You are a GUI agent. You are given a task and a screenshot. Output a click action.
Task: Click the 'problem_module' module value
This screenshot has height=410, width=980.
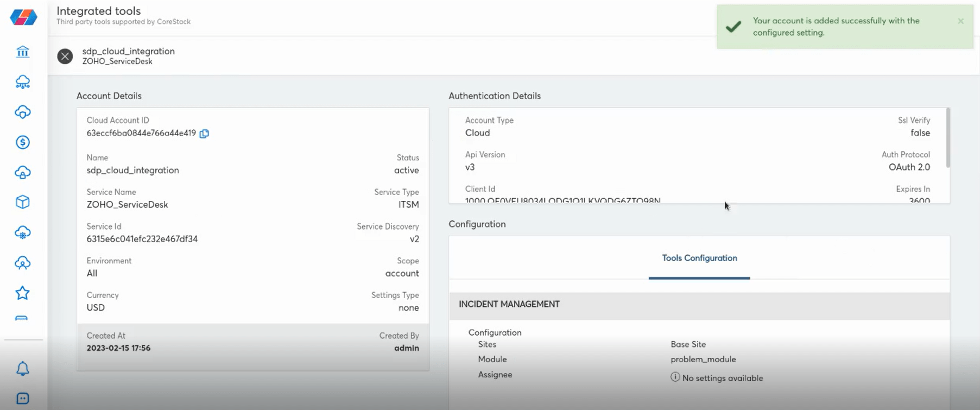click(703, 359)
